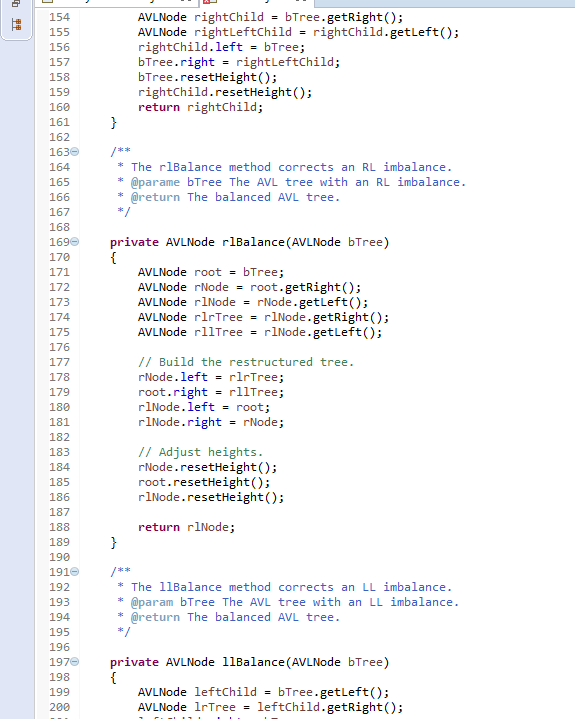Click 'AVLNode lrTree = leftChild.getRight();' line
This screenshot has height=719, width=575.
[x=271, y=707]
